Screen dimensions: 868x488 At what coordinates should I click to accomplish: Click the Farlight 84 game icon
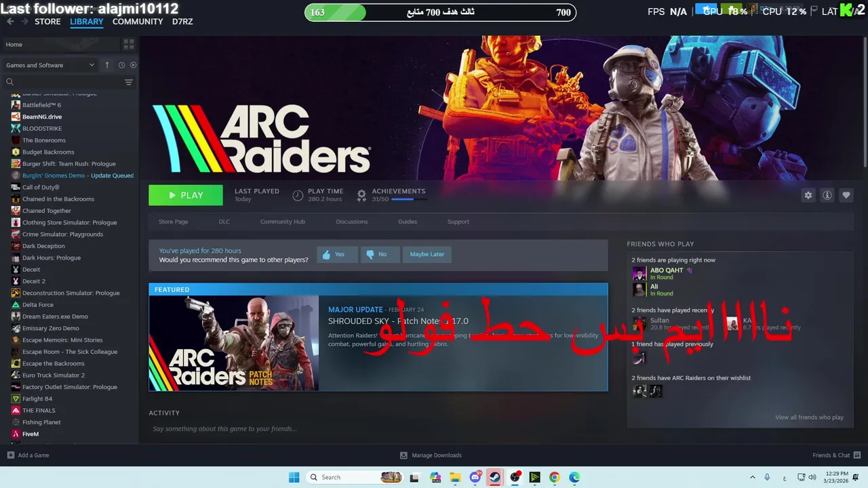[x=16, y=399]
